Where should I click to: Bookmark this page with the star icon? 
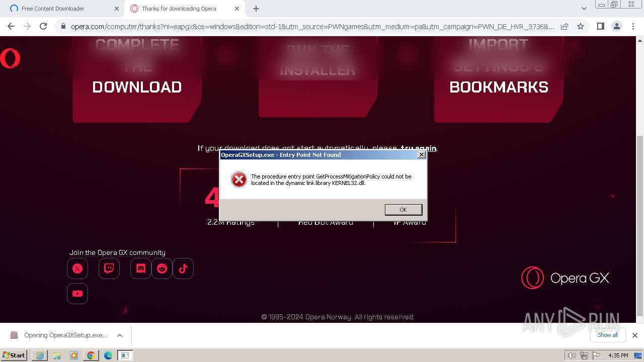click(581, 26)
